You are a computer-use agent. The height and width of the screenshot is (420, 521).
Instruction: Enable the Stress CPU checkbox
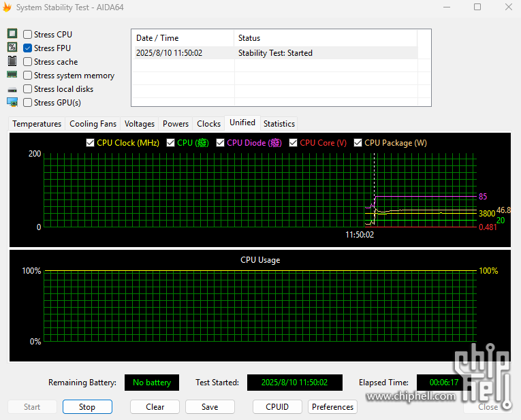27,35
